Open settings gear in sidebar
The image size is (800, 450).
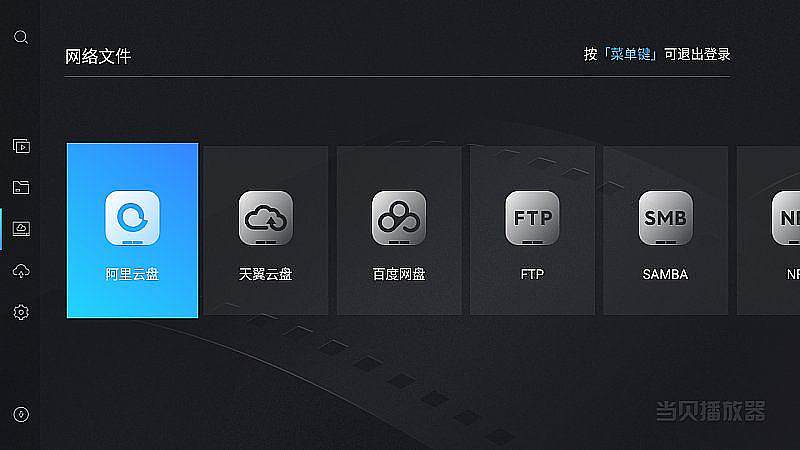point(21,312)
